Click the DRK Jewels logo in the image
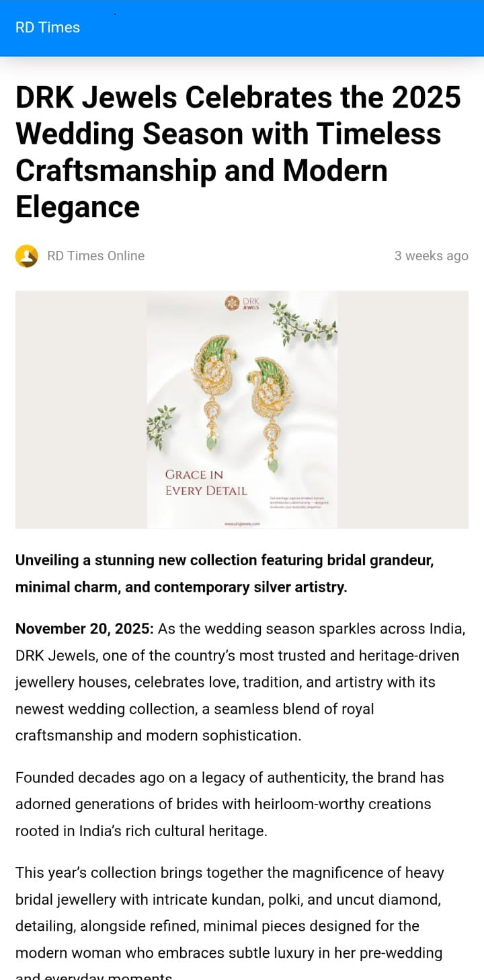This screenshot has width=484, height=980. tap(242, 303)
